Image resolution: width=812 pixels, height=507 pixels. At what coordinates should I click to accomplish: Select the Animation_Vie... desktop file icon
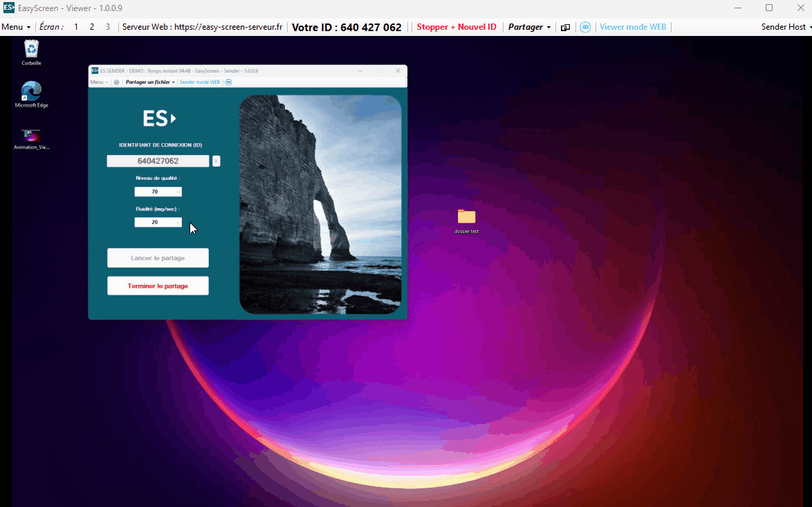31,136
